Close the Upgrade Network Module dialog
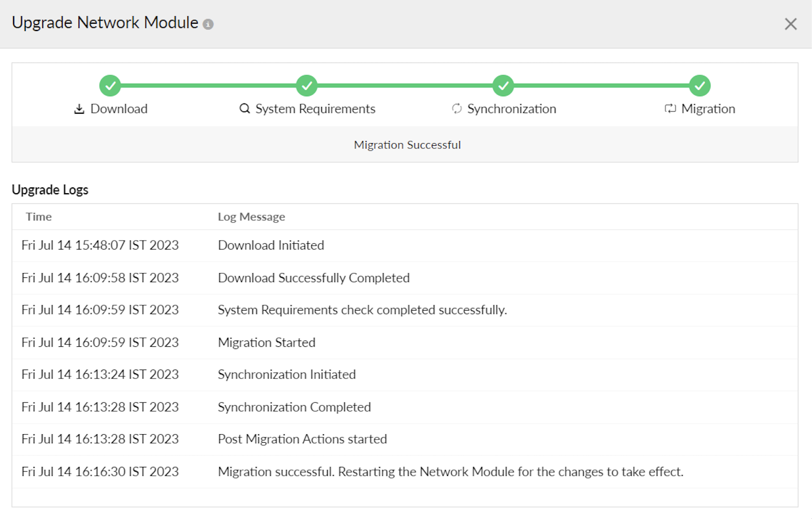 (790, 24)
